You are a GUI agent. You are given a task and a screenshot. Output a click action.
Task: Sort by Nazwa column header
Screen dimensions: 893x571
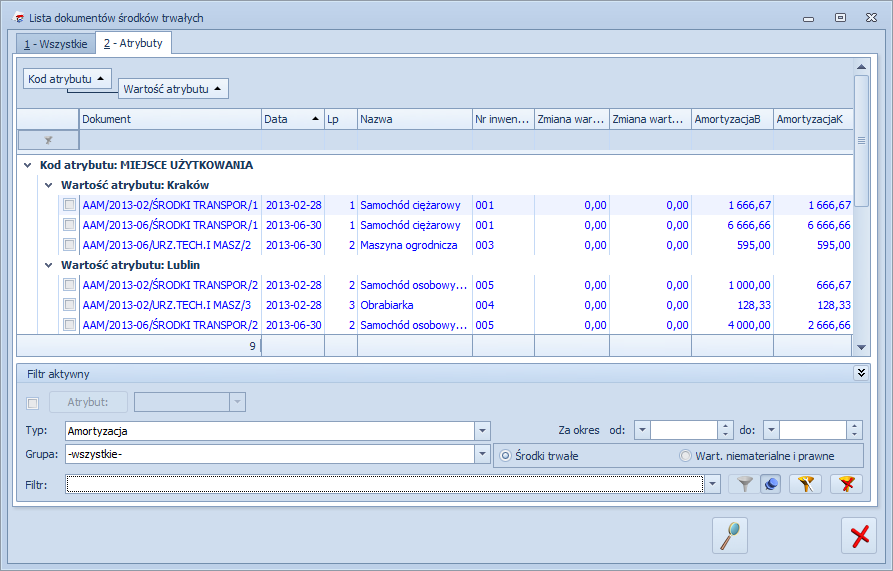415,119
